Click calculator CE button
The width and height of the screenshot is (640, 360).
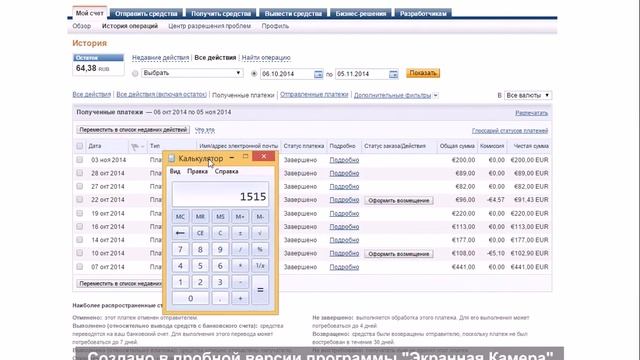tap(200, 233)
